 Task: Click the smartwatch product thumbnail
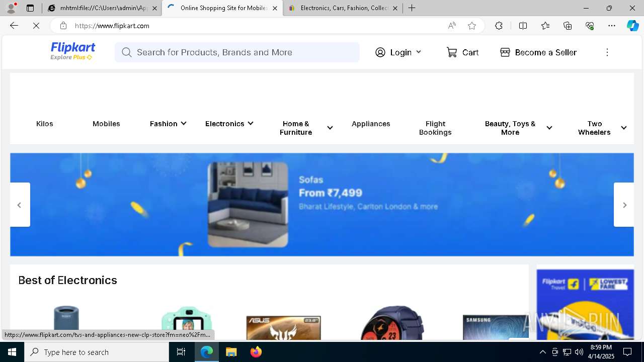[x=392, y=322]
